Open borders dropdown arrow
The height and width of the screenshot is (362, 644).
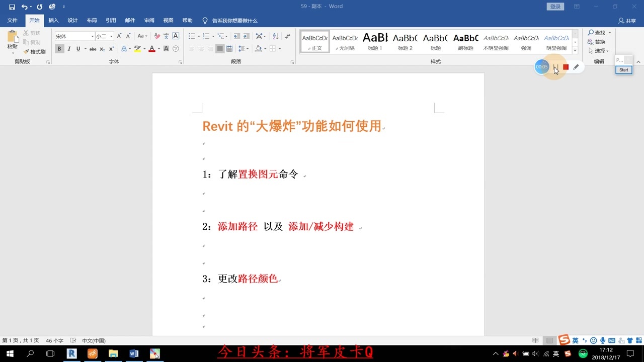point(280,49)
